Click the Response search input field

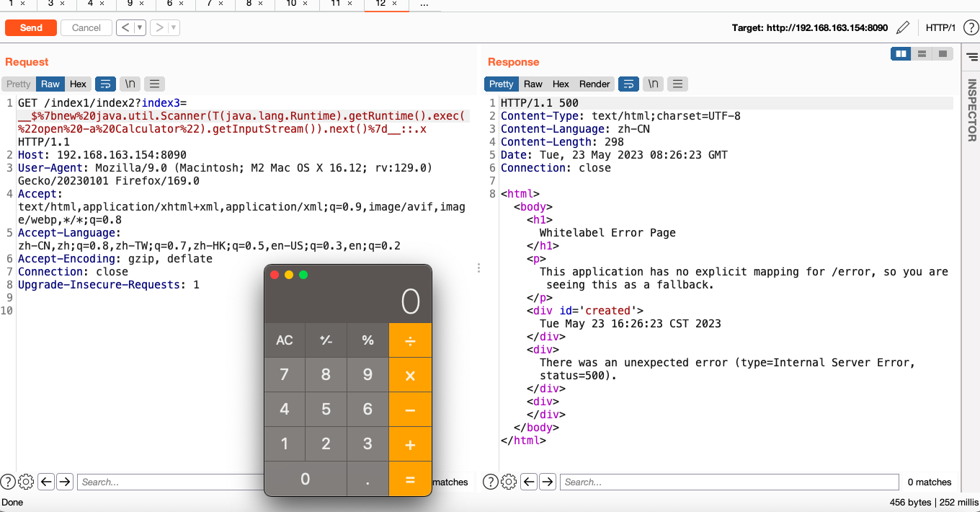coord(730,482)
